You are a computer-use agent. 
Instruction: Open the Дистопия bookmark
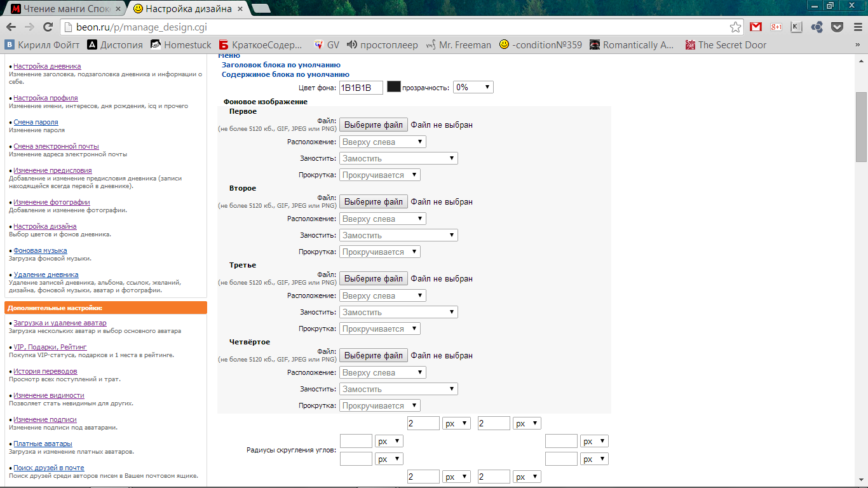(x=115, y=45)
